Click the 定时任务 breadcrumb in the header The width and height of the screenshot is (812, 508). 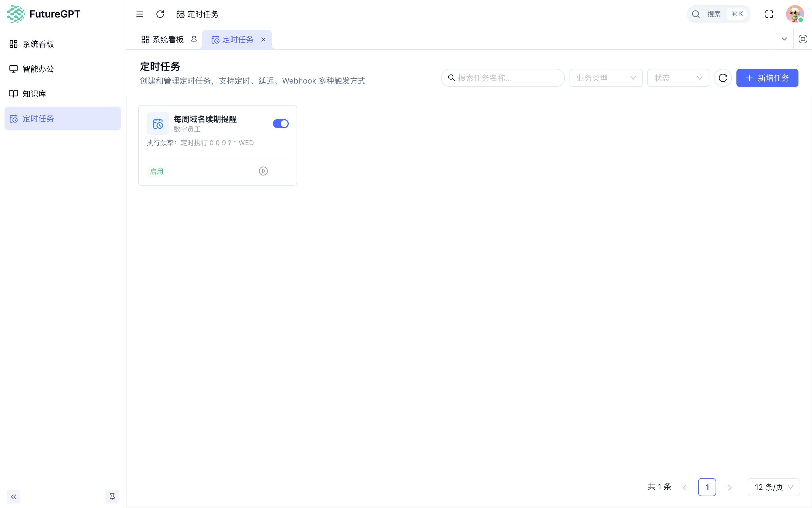coord(198,14)
